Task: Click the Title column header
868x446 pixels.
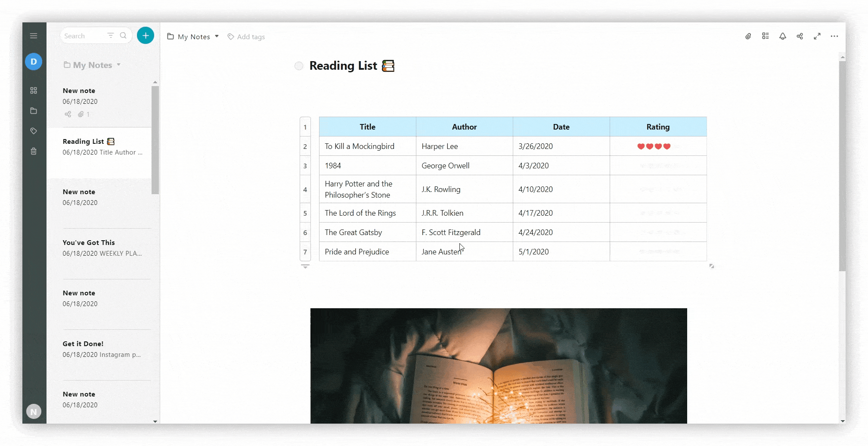Action: (368, 127)
